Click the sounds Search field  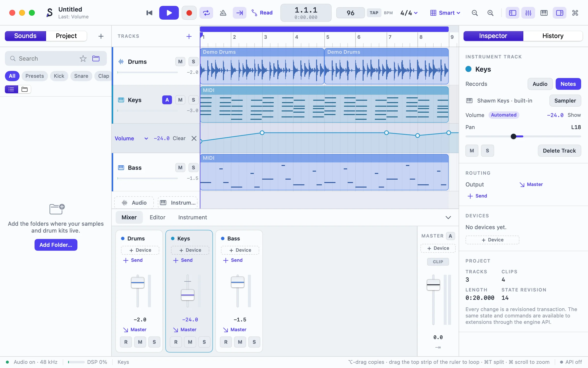tap(56, 58)
